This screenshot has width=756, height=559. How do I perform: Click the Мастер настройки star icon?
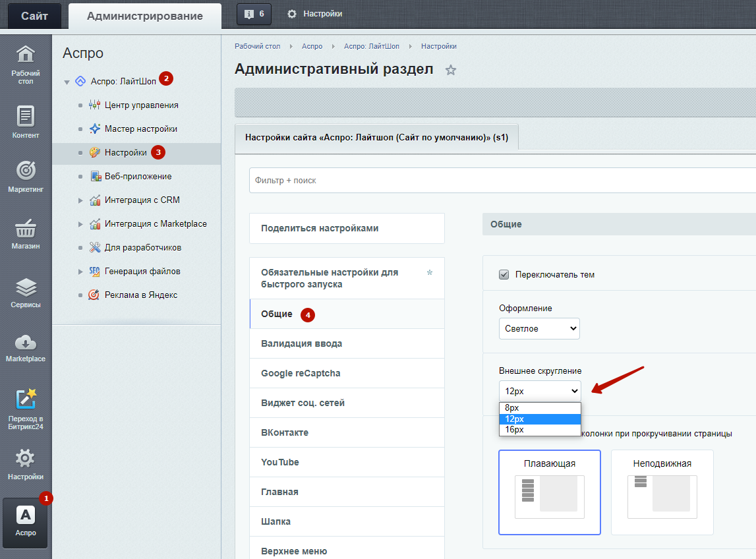[94, 129]
